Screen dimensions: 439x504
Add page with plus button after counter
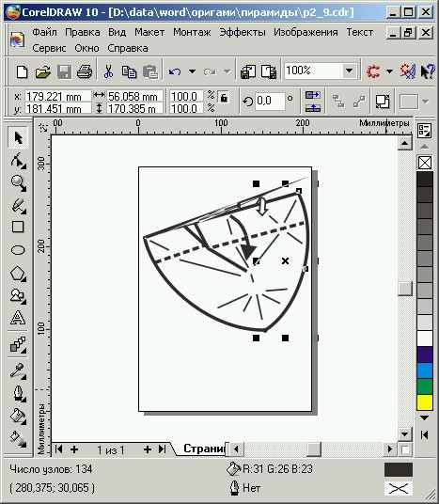click(x=148, y=449)
